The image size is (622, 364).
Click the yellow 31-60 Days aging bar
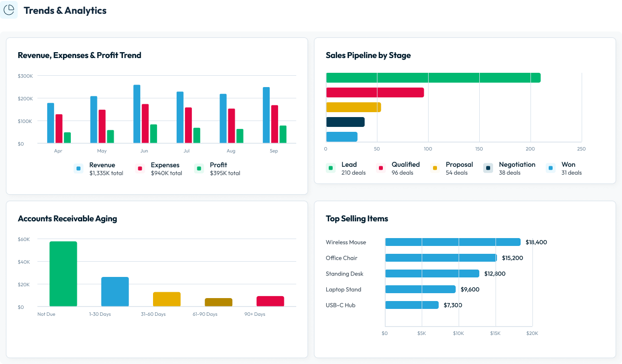167,300
